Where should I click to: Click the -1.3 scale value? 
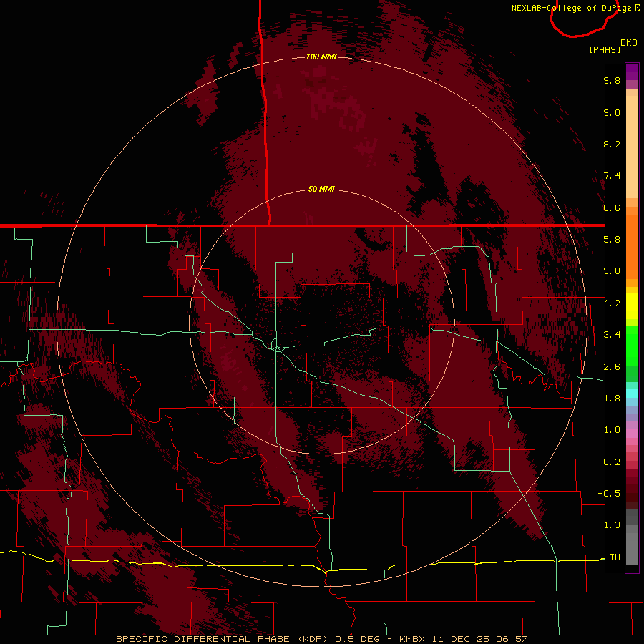(609, 525)
